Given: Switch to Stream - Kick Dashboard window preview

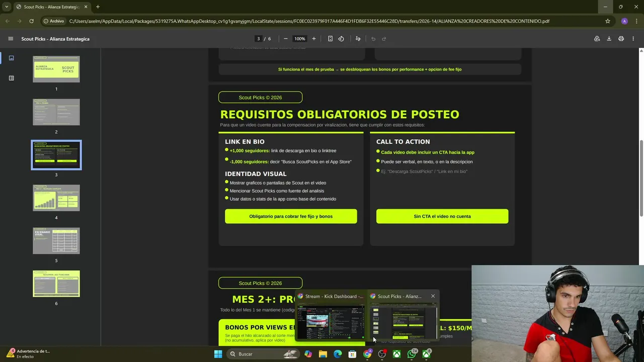Looking at the screenshot, I should tap(331, 316).
